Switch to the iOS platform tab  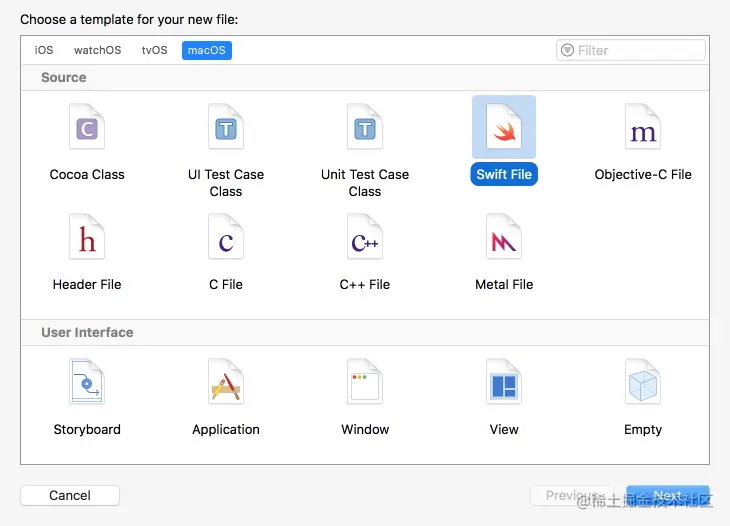(x=44, y=50)
